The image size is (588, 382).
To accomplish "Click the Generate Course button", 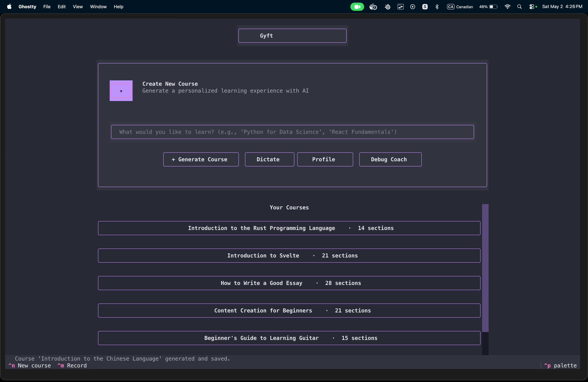I will point(201,159).
